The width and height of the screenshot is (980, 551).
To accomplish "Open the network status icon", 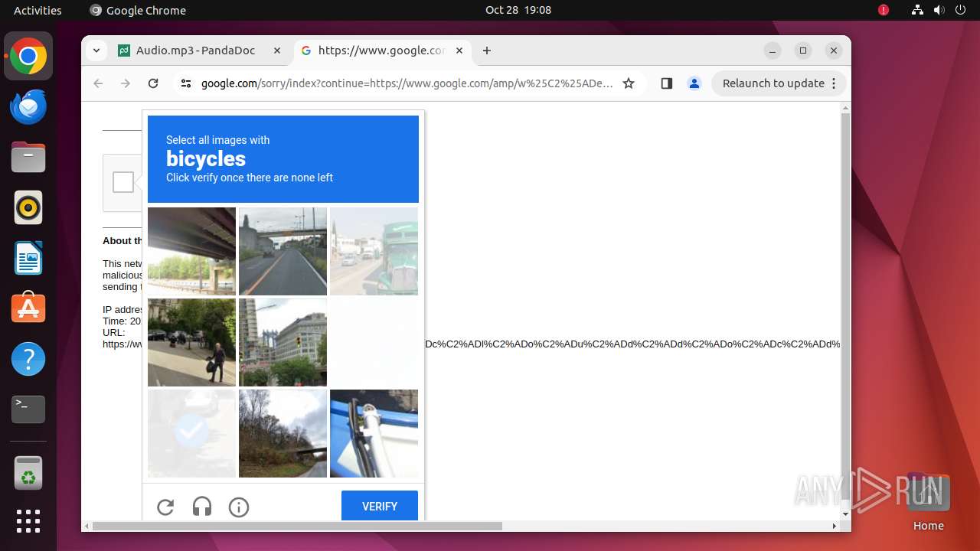I will tap(917, 10).
